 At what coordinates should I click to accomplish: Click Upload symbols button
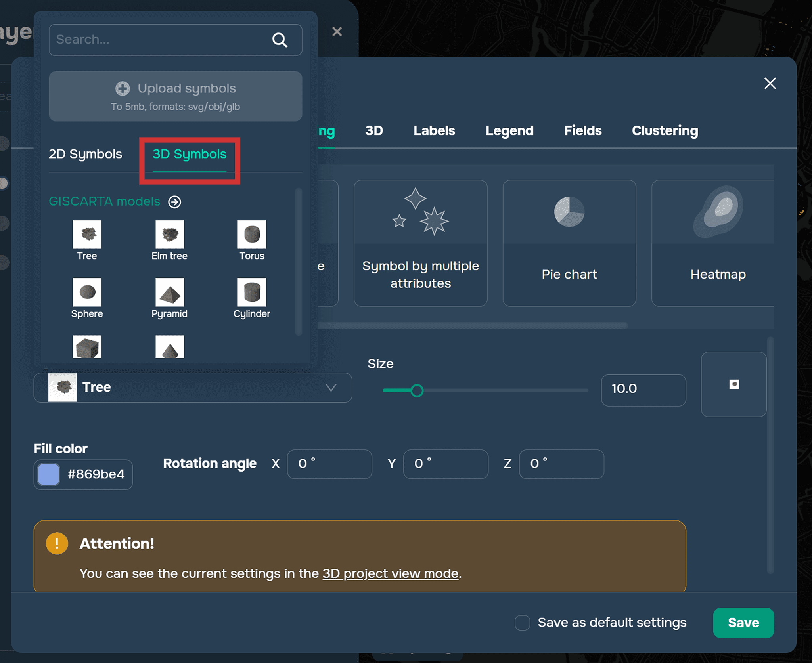tap(175, 96)
